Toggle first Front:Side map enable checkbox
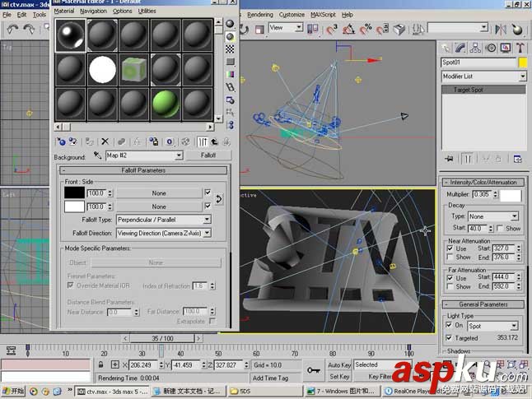Screen dimensions: 532x399 208,193
